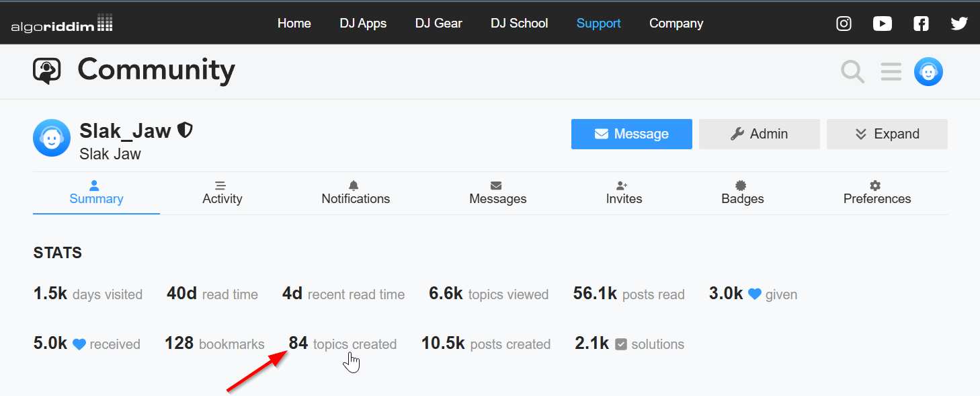Click the current user avatar in header

coord(928,71)
